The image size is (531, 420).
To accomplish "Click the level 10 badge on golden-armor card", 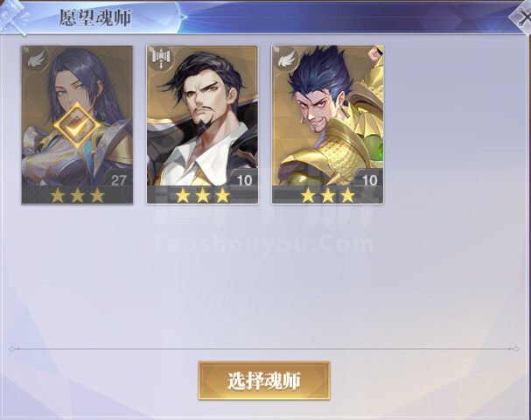I will coord(369,180).
